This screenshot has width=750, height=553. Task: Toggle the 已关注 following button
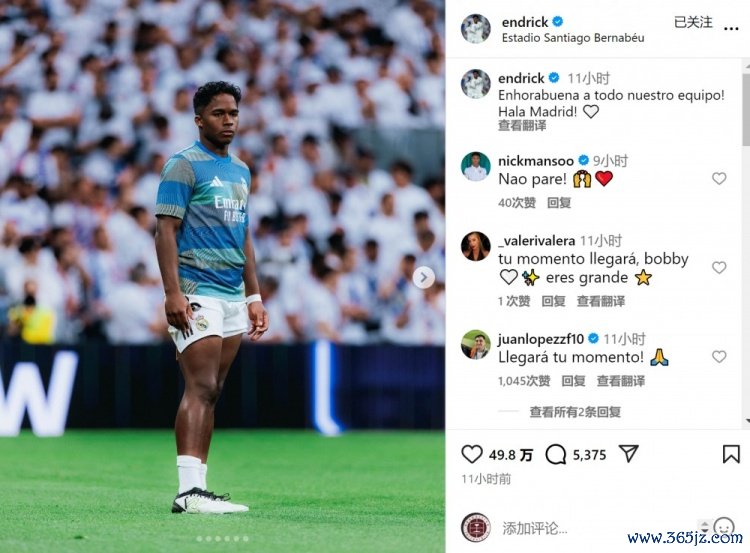[693, 22]
